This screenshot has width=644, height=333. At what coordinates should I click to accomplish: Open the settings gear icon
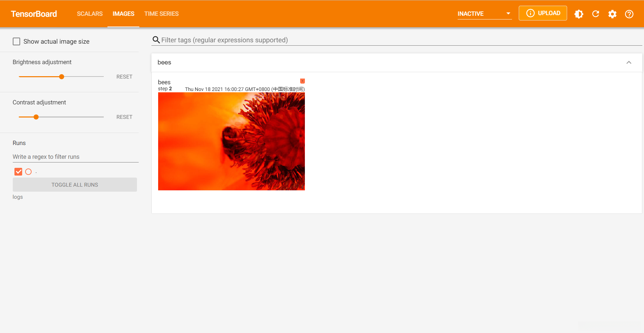tap(612, 14)
